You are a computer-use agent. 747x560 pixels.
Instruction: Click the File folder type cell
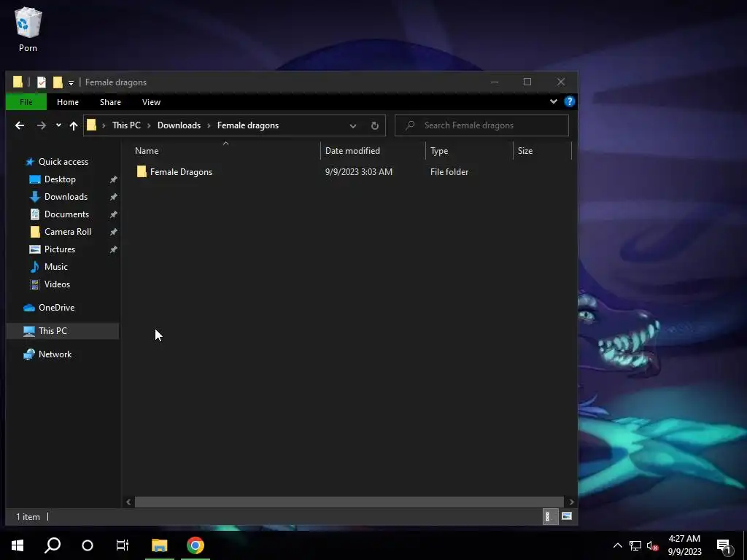[x=449, y=172]
